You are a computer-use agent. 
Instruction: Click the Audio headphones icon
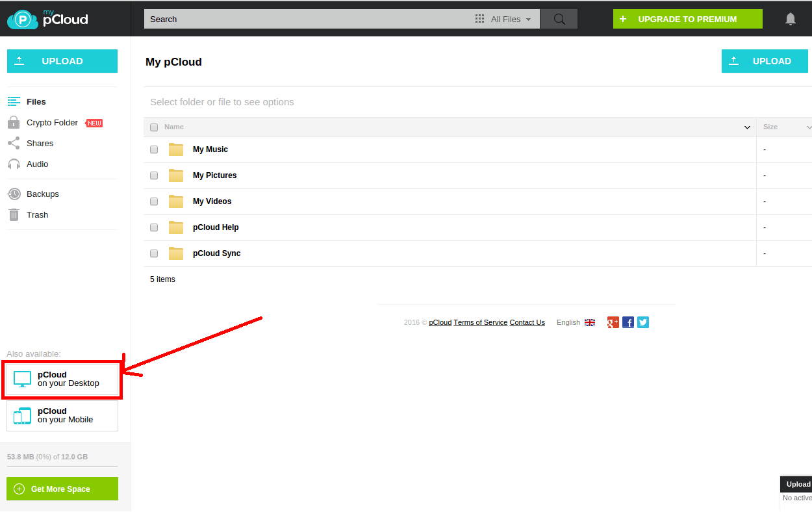14,164
